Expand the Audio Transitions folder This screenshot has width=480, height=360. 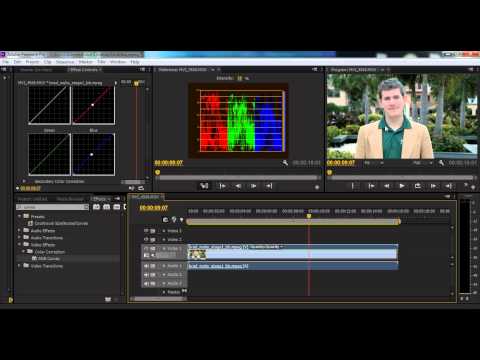click(x=19, y=237)
